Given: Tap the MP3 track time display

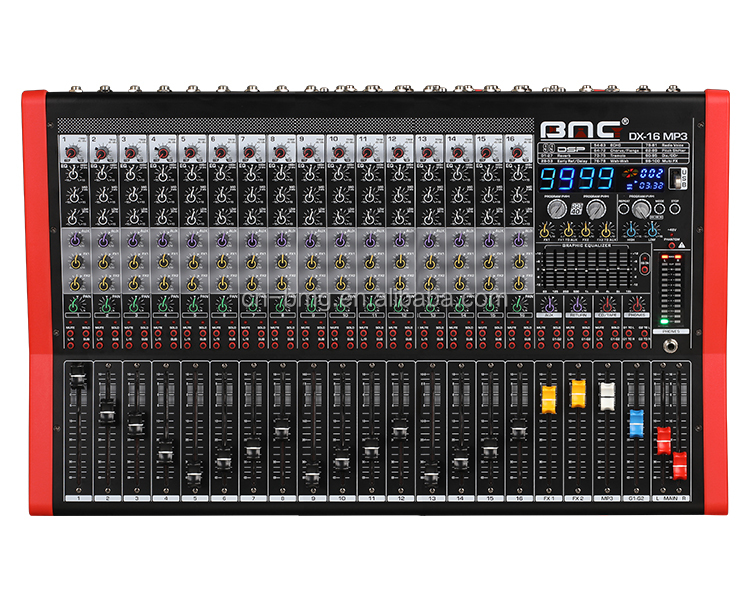Looking at the screenshot, I should [651, 185].
